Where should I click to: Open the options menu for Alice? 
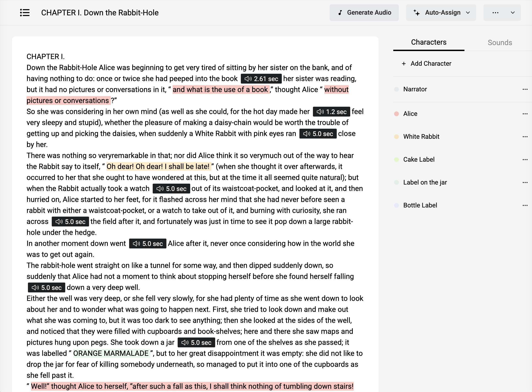click(x=525, y=113)
